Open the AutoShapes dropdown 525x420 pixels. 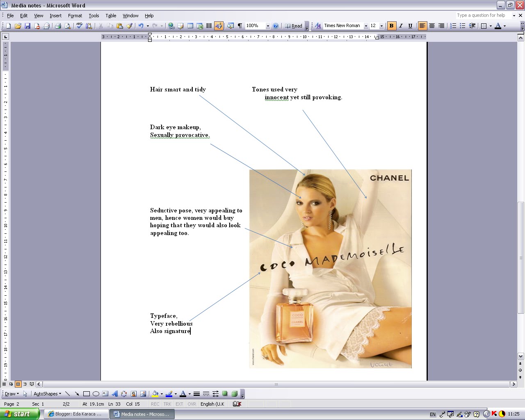pos(47,394)
